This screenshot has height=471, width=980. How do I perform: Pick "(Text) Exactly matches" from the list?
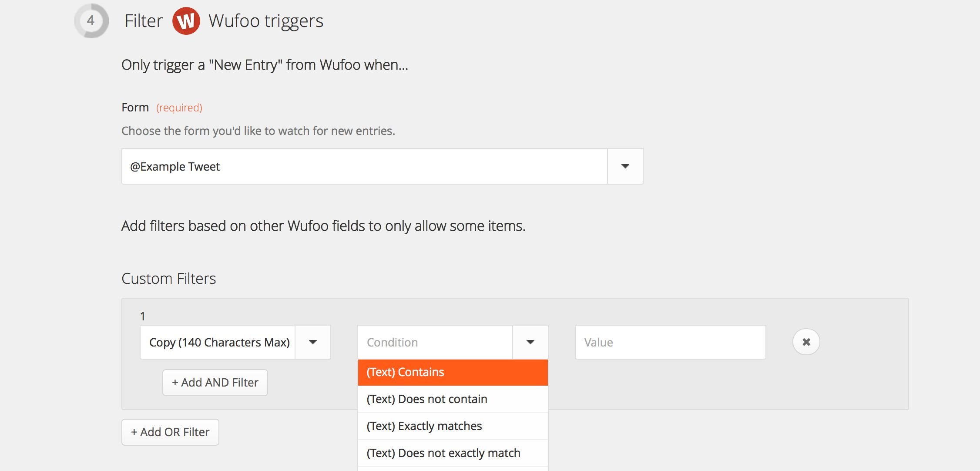(453, 426)
